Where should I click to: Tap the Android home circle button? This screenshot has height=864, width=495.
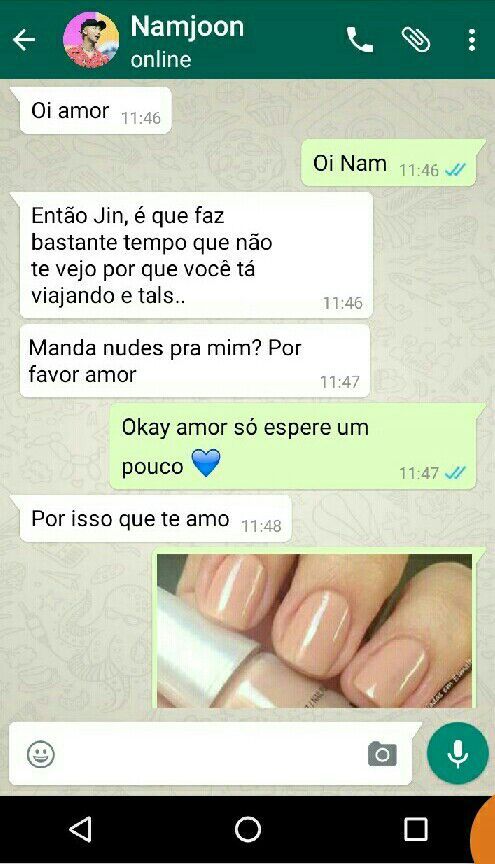pos(248,829)
